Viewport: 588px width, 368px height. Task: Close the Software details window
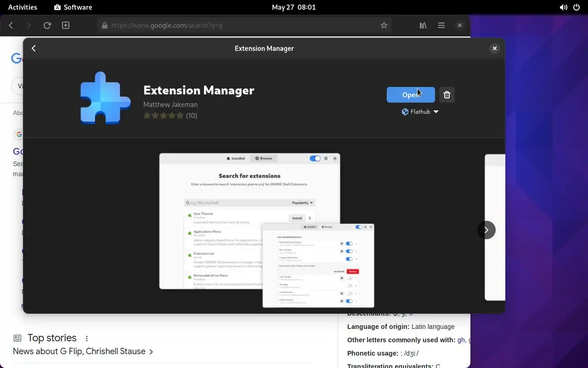[494, 48]
